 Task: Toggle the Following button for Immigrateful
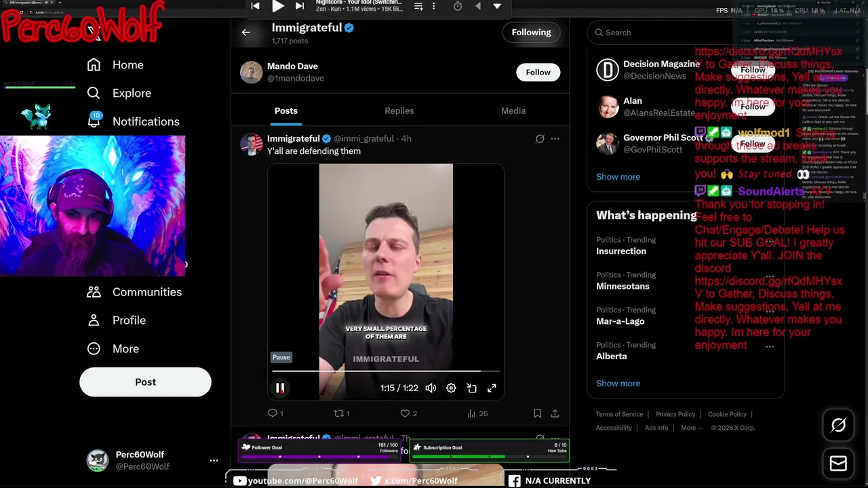531,32
